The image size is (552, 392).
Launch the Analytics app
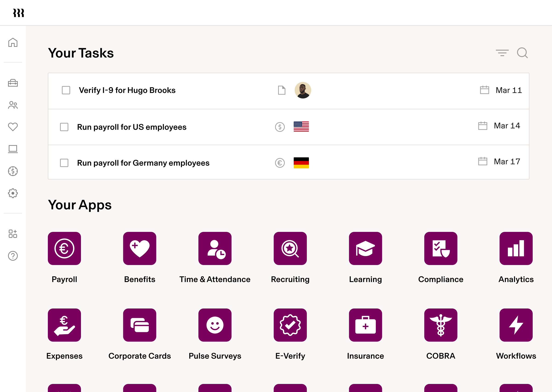(x=516, y=248)
